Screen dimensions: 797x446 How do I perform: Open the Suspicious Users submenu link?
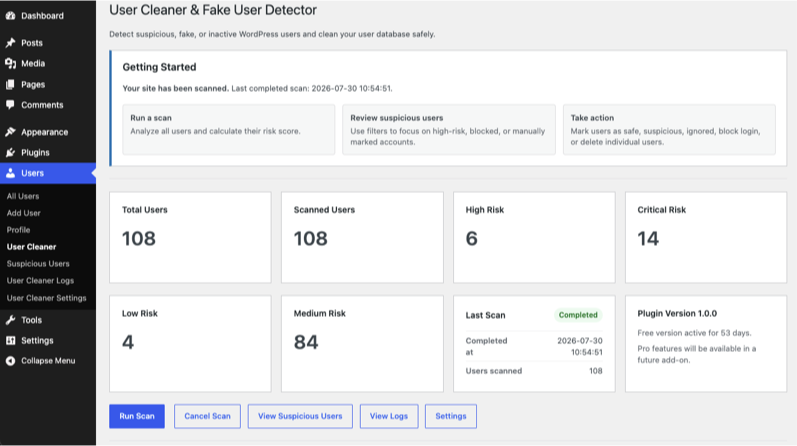[x=38, y=263]
